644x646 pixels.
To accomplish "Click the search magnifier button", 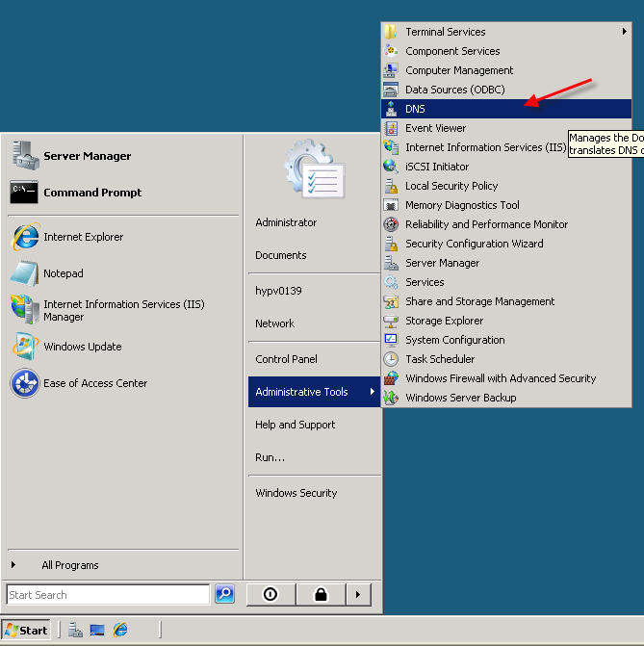I will (224, 594).
